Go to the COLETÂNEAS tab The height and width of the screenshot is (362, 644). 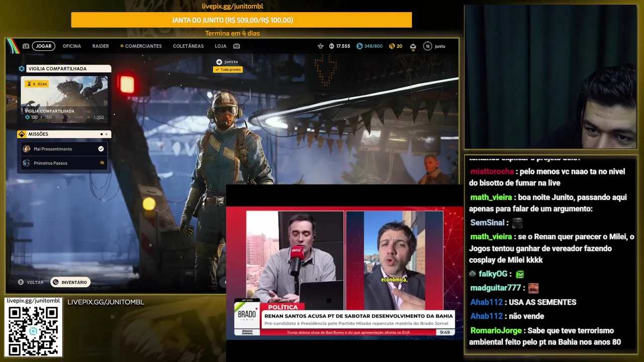188,46
